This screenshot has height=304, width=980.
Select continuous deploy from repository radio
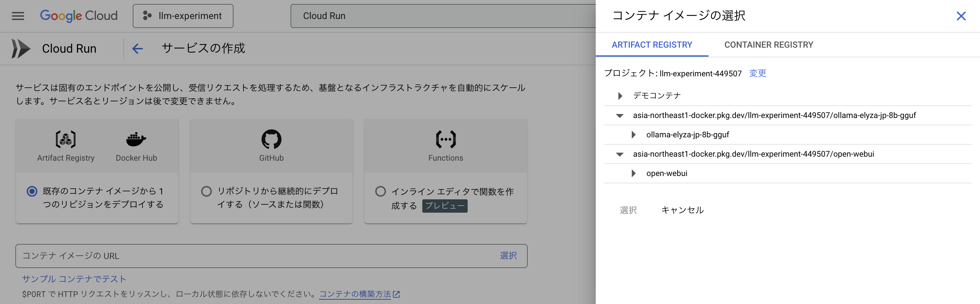pyautogui.click(x=206, y=191)
